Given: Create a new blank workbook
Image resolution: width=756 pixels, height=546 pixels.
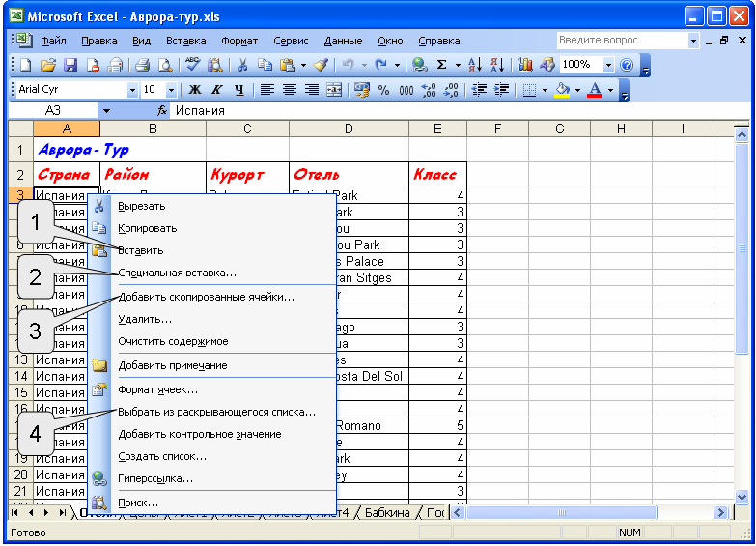Looking at the screenshot, I should point(25,65).
